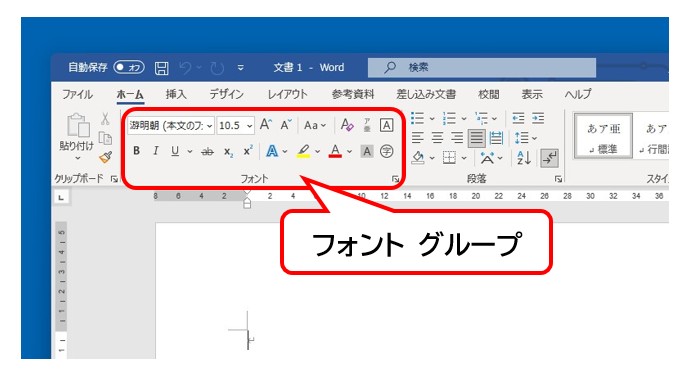Expand the font color dropdown arrow
This screenshot has width=691, height=370.
[349, 152]
